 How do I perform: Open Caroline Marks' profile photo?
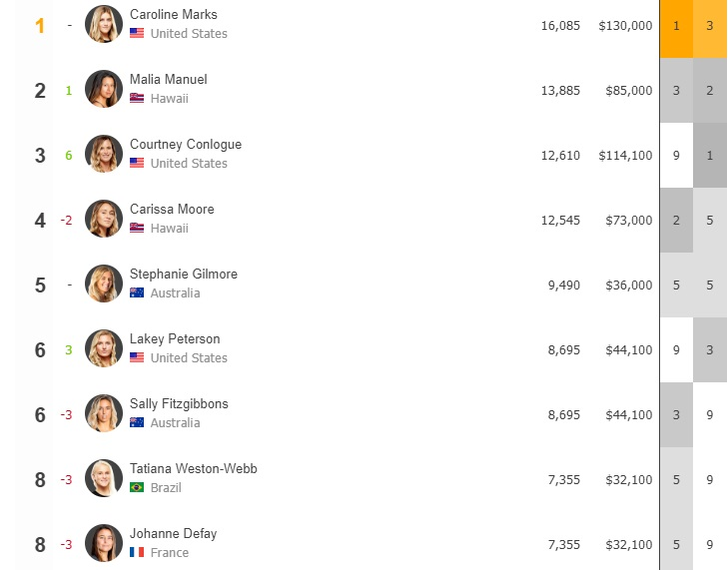[x=104, y=24]
